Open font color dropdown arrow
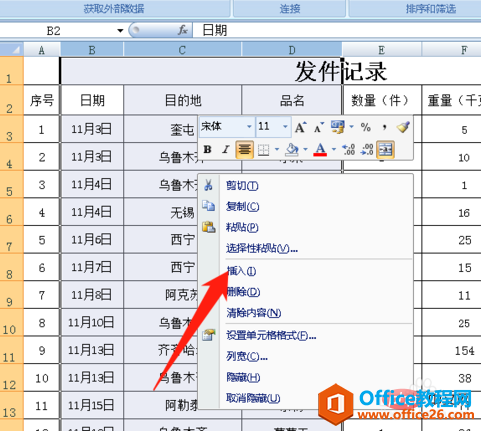The height and width of the screenshot is (432, 481). (x=334, y=150)
